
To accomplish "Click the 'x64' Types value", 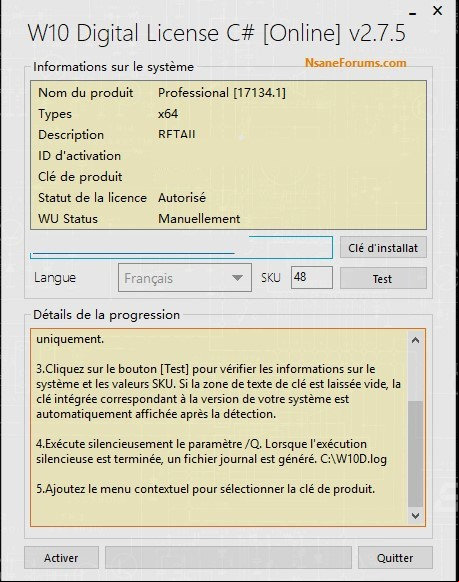I will tap(168, 113).
